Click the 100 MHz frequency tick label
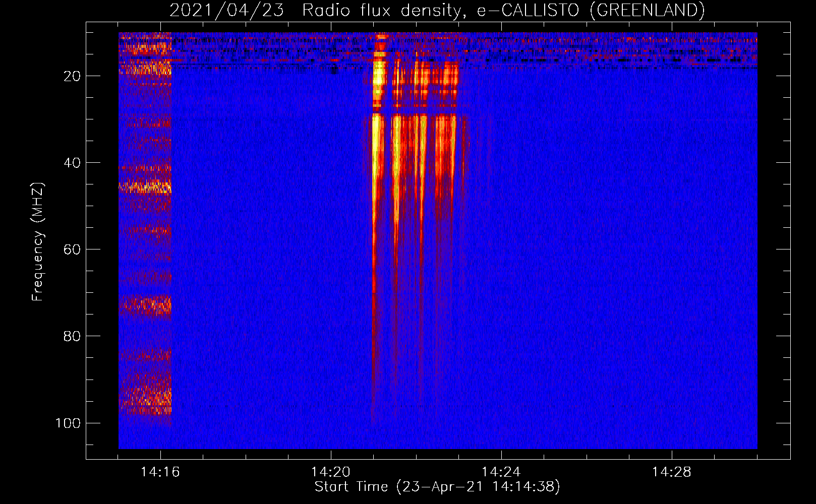The height and width of the screenshot is (504, 816). 68,423
